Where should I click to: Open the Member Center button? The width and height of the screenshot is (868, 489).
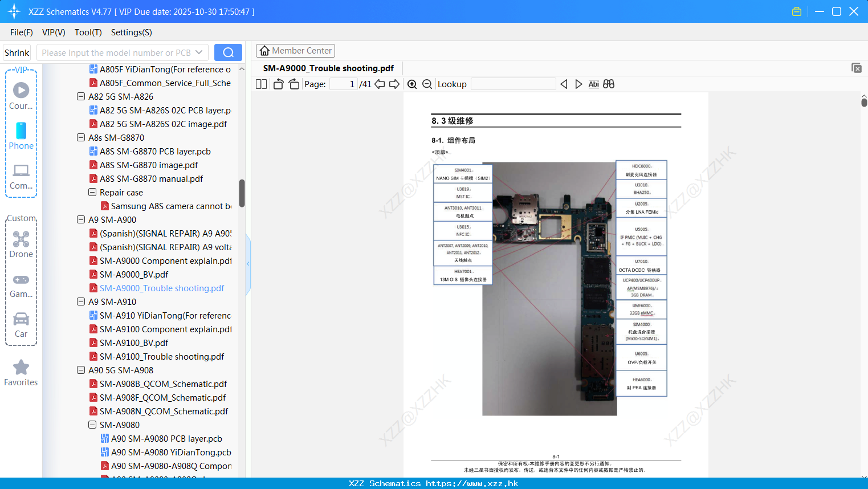tap(295, 51)
